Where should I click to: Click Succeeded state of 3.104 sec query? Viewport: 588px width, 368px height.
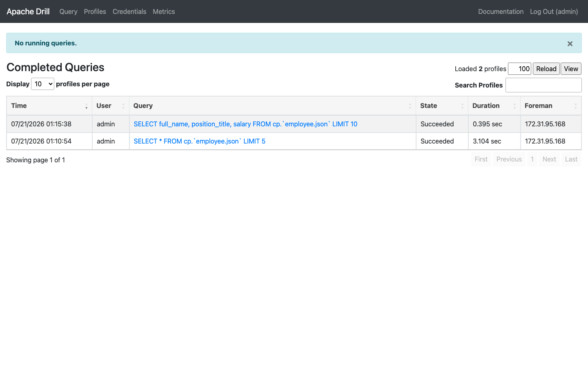tap(437, 141)
